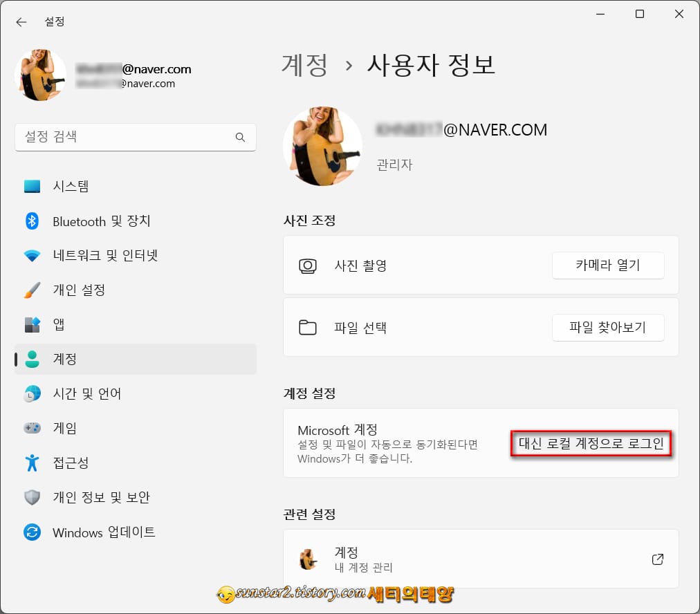This screenshot has height=614, width=700.
Task: Click the 파일 찾아보기 button
Action: 608,328
